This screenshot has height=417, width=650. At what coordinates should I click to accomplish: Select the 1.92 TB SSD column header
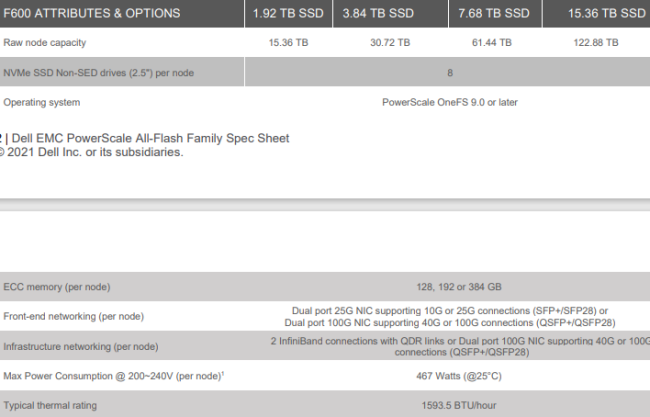[x=288, y=13]
